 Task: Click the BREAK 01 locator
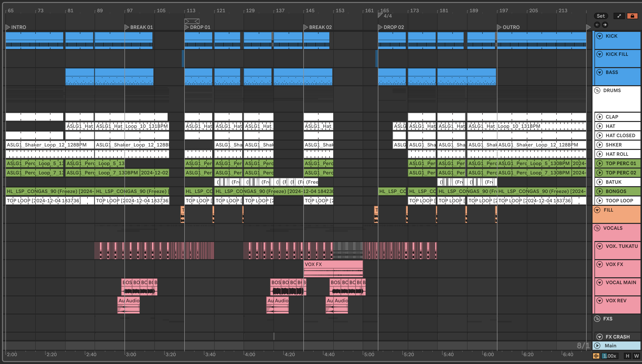click(139, 27)
